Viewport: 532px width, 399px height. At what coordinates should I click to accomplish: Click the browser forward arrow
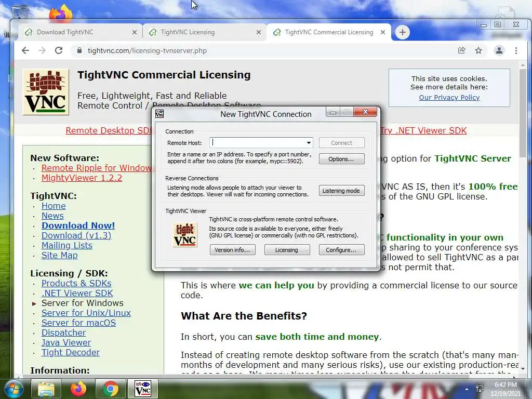point(42,50)
